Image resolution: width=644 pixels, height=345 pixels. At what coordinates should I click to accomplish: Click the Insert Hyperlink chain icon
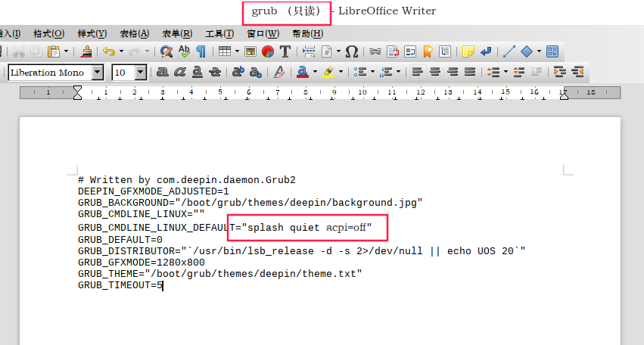point(375,51)
